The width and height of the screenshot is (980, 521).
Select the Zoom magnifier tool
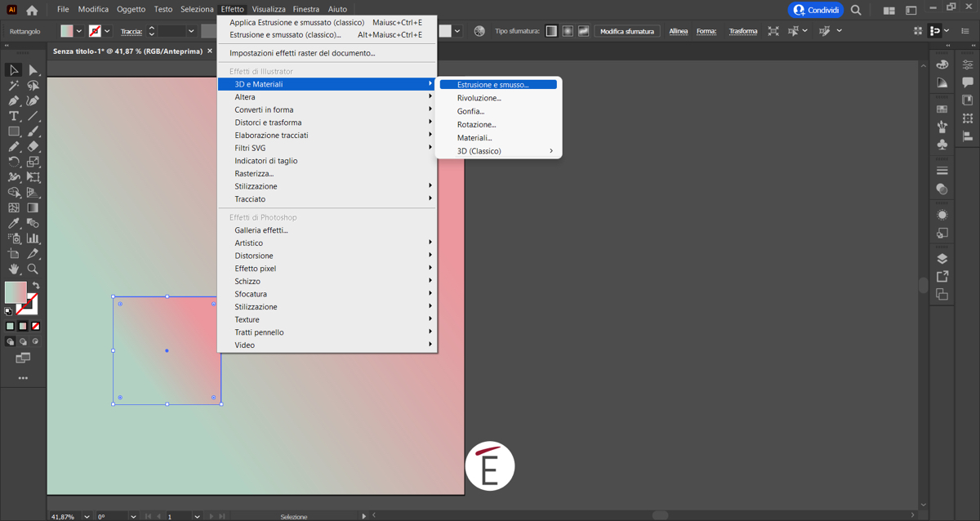(33, 269)
